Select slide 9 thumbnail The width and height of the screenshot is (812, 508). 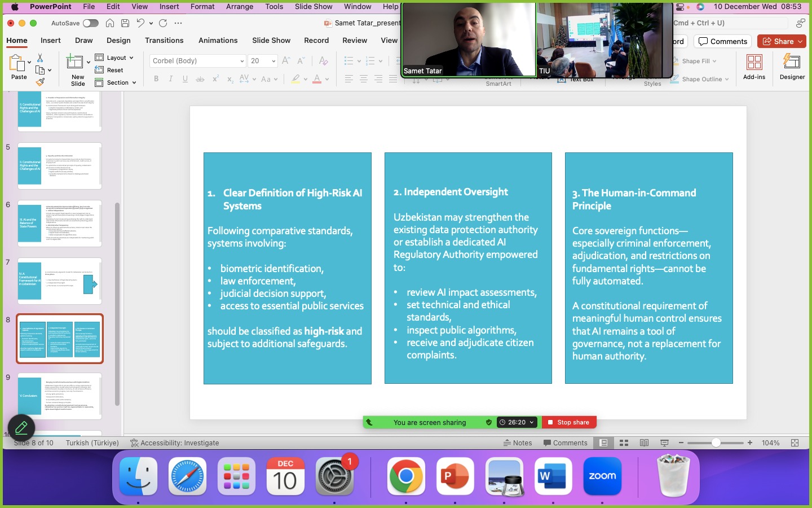[59, 396]
